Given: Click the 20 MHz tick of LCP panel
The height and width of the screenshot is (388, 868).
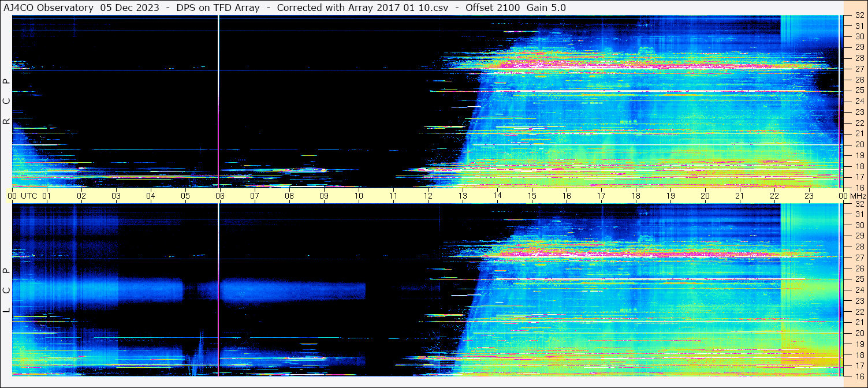Looking at the screenshot, I should [x=859, y=333].
